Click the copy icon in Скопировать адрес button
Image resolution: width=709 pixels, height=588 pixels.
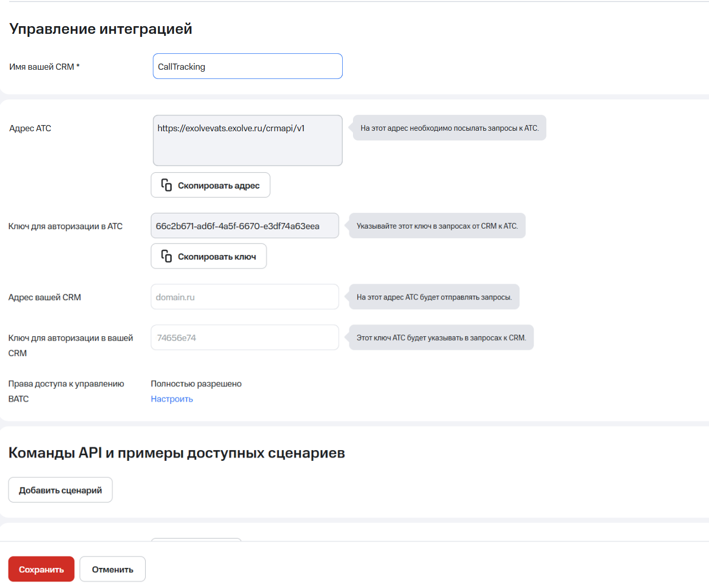pos(166,185)
